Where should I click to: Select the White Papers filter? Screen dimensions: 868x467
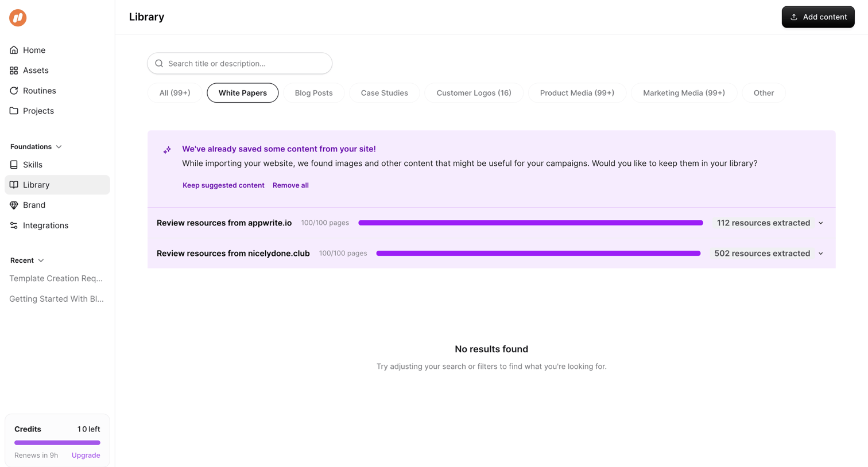pyautogui.click(x=243, y=93)
